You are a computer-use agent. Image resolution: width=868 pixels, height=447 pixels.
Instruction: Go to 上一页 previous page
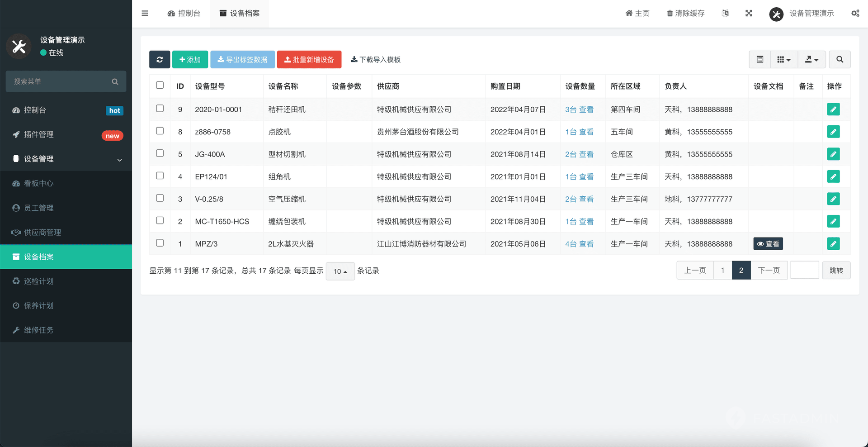695,270
